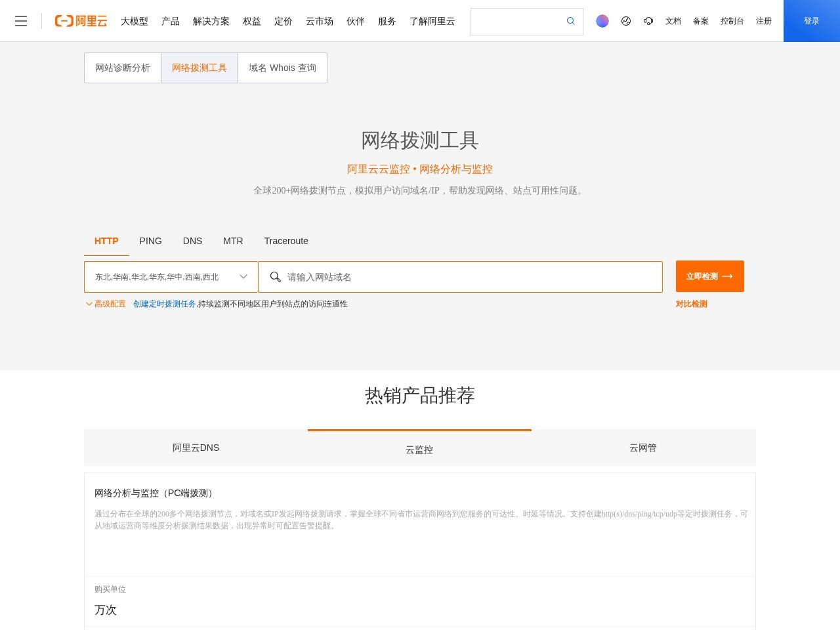The height and width of the screenshot is (630, 840).
Task: Click the search icon inside the domain field
Action: 276,277
